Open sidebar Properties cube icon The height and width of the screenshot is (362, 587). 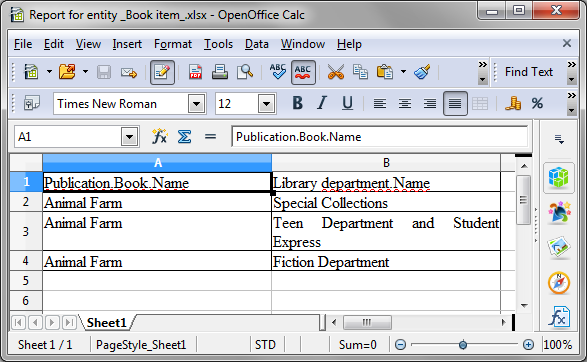[559, 177]
